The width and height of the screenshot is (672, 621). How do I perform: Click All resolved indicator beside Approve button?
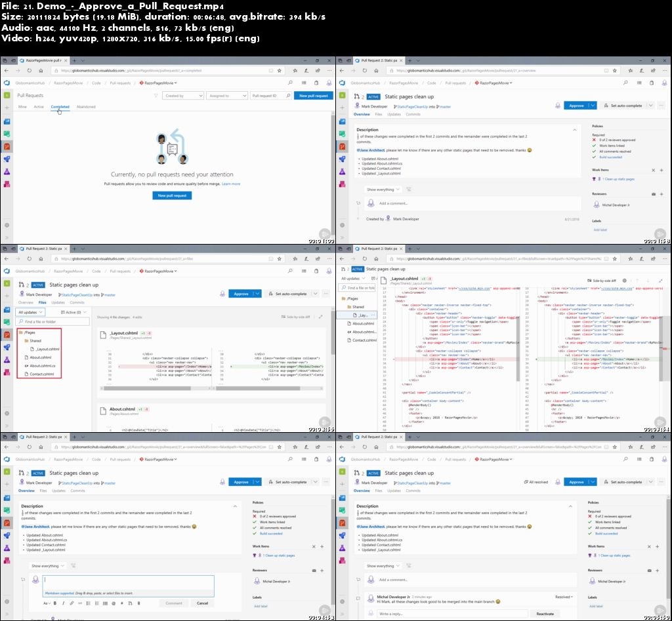[535, 482]
